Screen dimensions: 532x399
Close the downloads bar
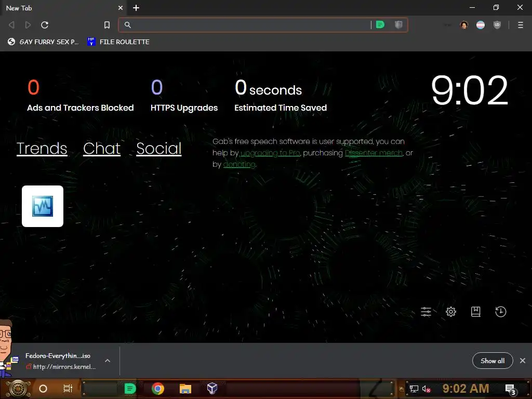tap(523, 361)
